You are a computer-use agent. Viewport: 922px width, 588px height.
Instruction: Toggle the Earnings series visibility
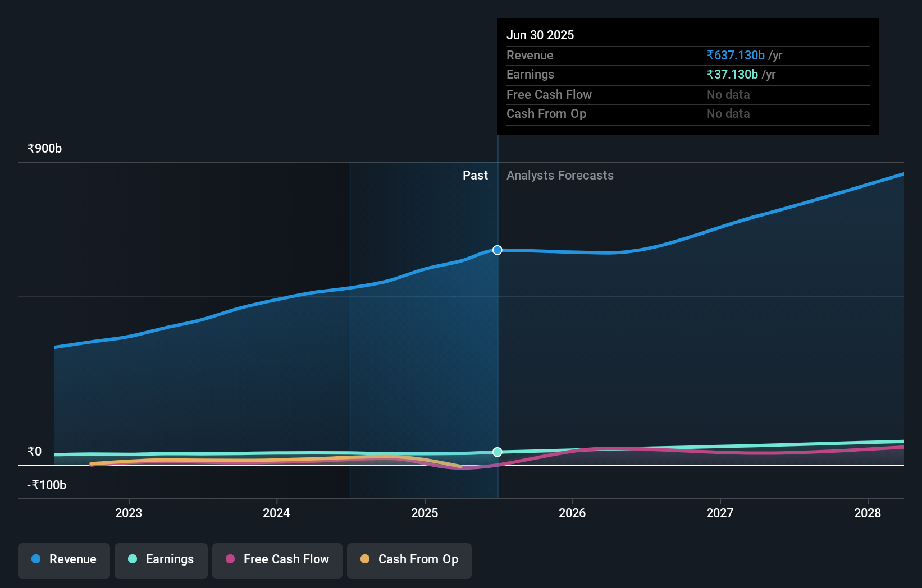(161, 561)
